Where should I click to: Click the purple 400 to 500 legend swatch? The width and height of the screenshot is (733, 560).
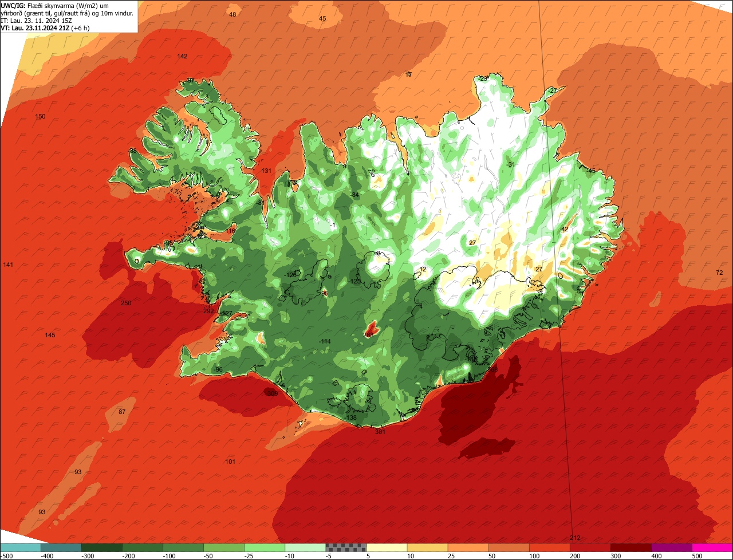click(x=671, y=547)
